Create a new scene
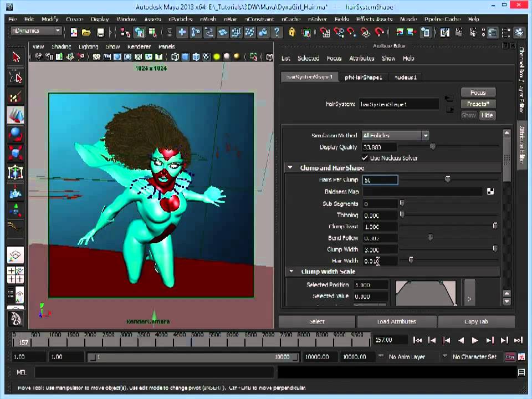 click(x=74, y=33)
